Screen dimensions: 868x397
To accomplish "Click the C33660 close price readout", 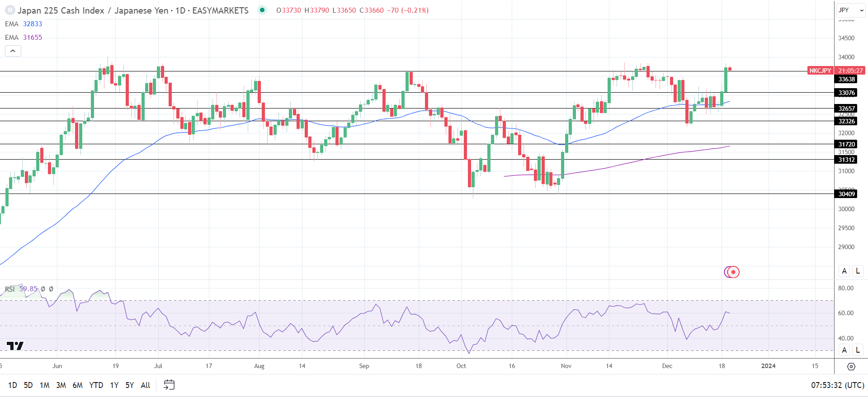I will click(x=372, y=10).
